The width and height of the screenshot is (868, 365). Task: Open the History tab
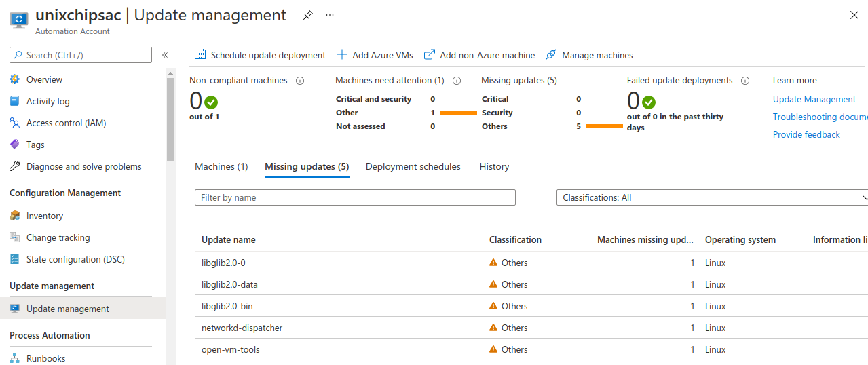point(494,166)
